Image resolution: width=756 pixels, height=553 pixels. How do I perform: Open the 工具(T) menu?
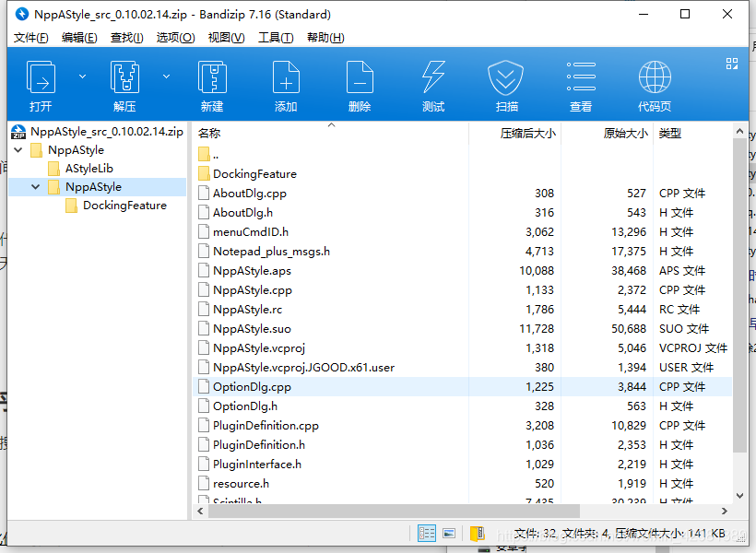(x=276, y=38)
